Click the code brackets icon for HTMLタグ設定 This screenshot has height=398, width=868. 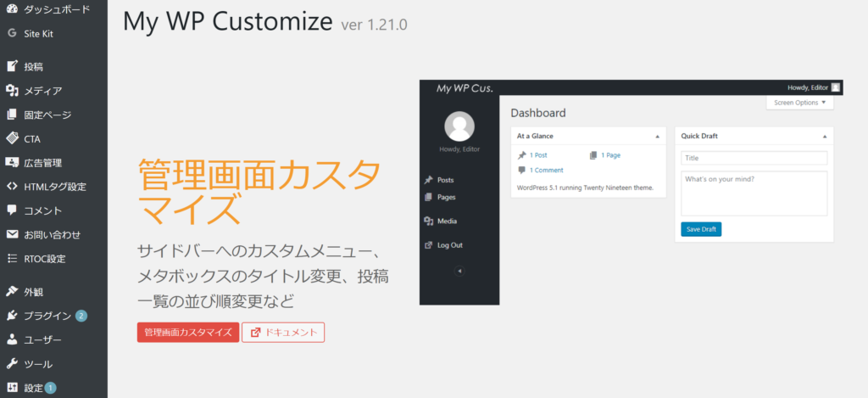pyautogui.click(x=12, y=187)
